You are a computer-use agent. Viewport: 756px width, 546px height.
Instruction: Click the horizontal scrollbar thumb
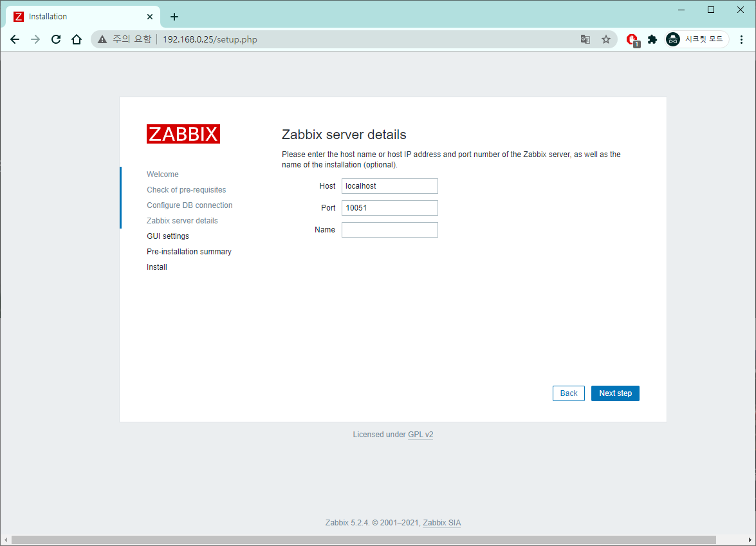[364, 540]
